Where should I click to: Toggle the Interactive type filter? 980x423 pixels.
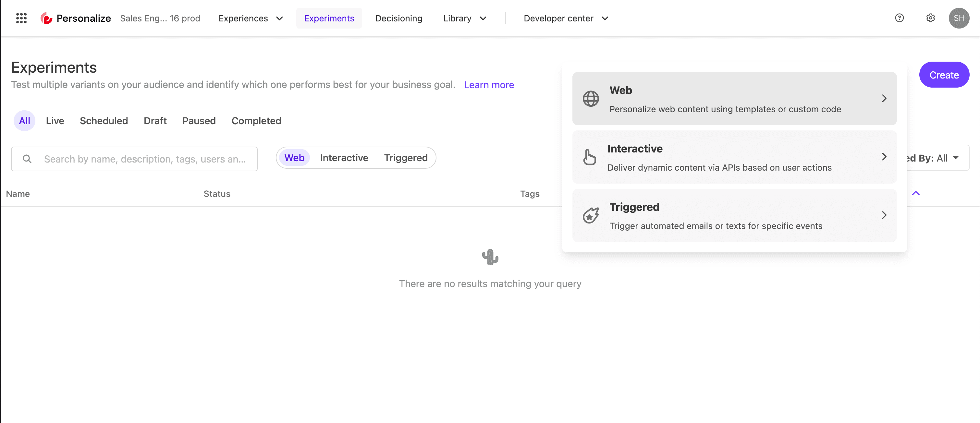tap(344, 158)
